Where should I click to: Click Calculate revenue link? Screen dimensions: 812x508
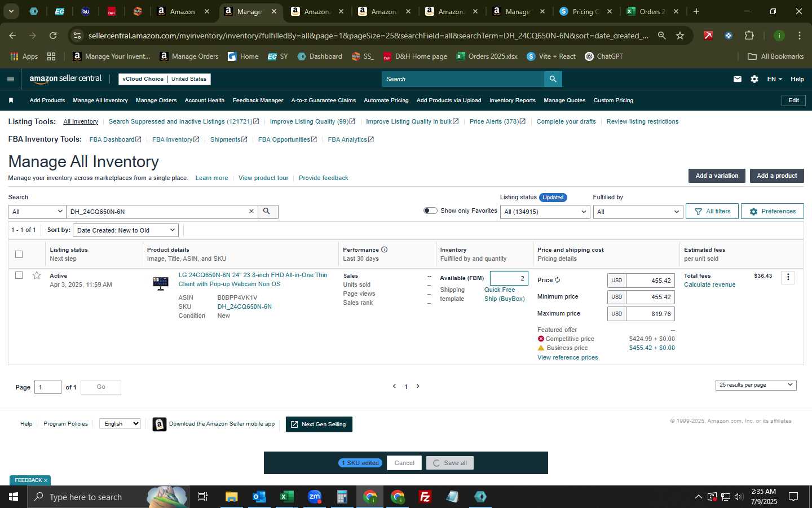coord(709,284)
